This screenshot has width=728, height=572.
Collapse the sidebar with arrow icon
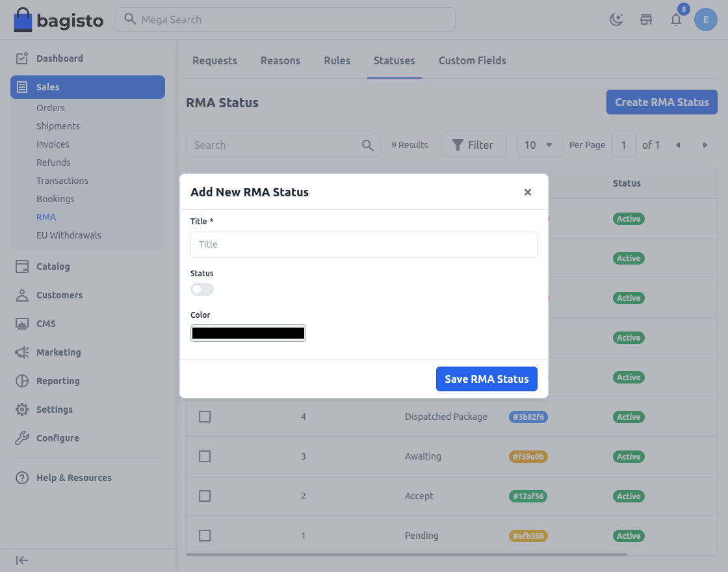[22, 560]
